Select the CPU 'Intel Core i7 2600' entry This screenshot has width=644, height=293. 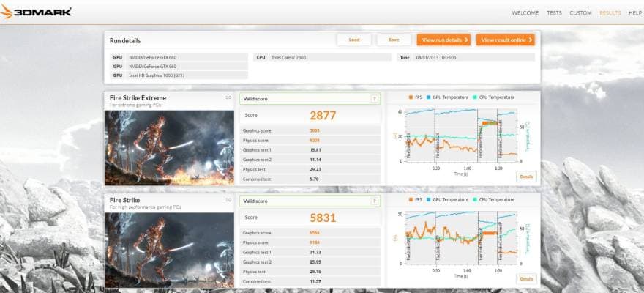coord(323,58)
